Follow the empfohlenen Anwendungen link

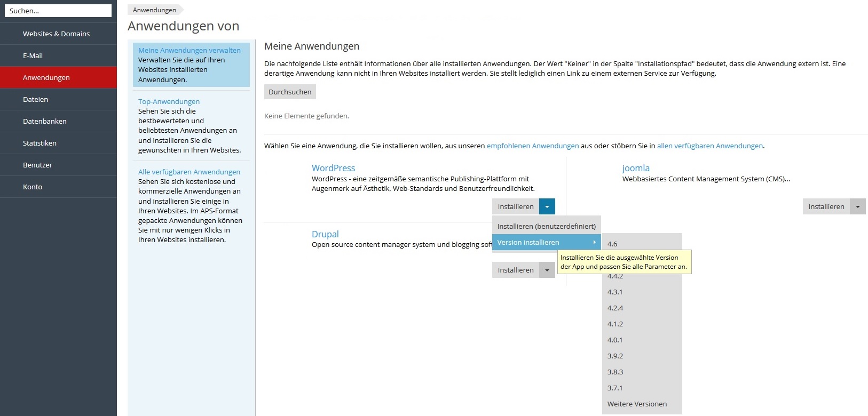[533, 146]
